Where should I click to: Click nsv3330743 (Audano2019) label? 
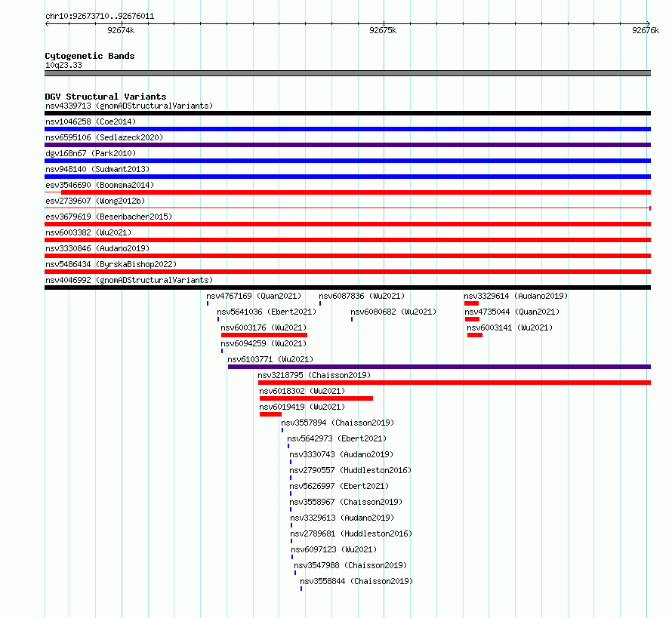(x=341, y=454)
